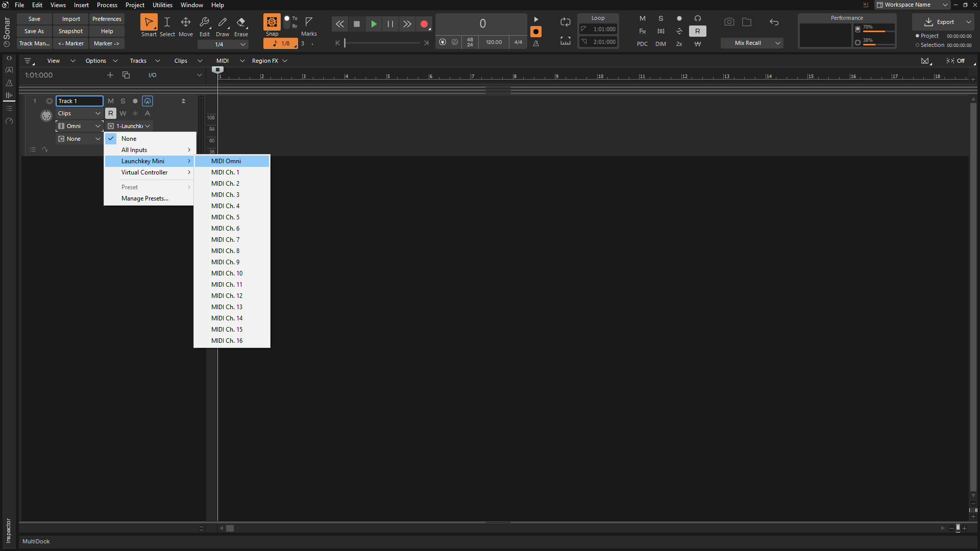Choose MIDI Ch. 5 from submenu
This screenshot has height=551, width=980.
point(225,217)
